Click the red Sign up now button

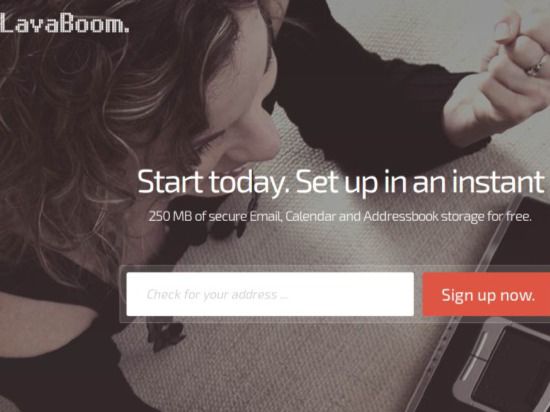486,295
